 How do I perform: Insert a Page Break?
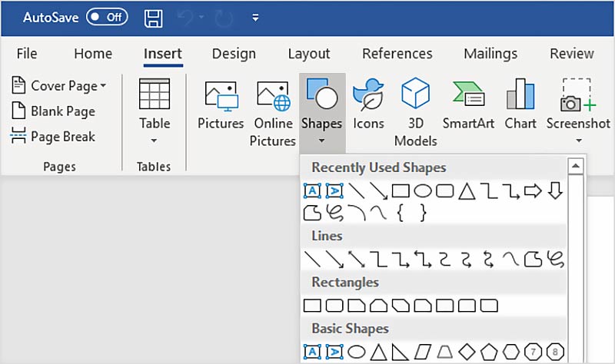click(x=54, y=137)
